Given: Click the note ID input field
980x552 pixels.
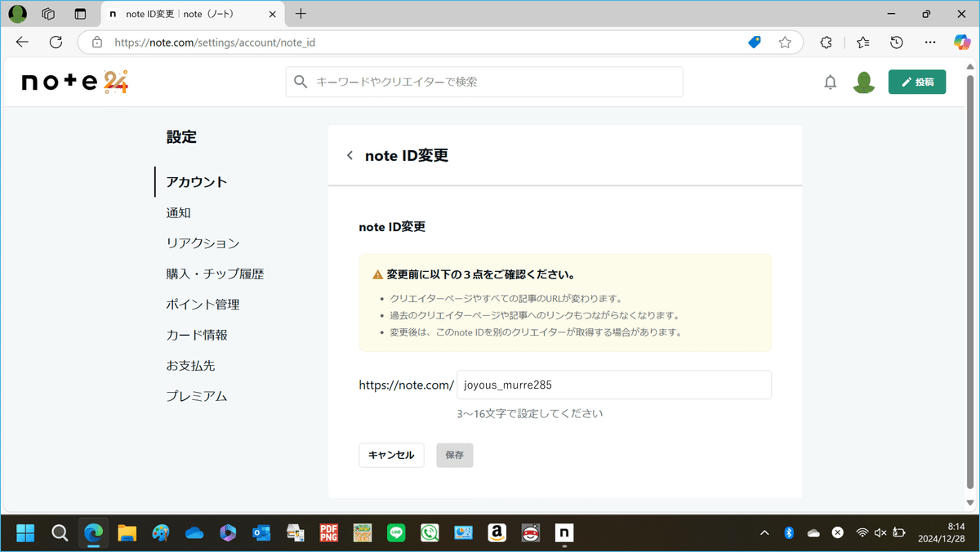Looking at the screenshot, I should [613, 385].
